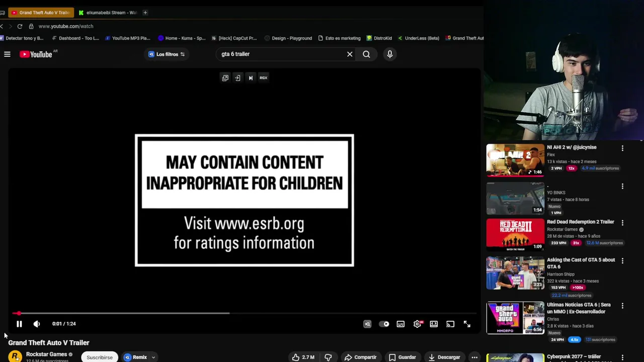The height and width of the screenshot is (362, 644).
Task: Click the skip-next overlay icon above the video
Action: (x=251, y=78)
